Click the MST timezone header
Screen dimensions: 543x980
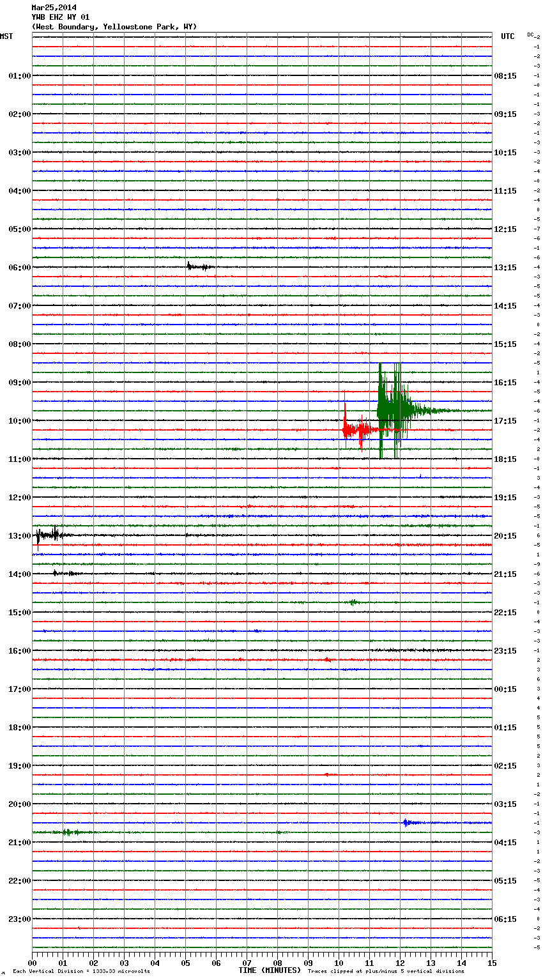pos(6,36)
